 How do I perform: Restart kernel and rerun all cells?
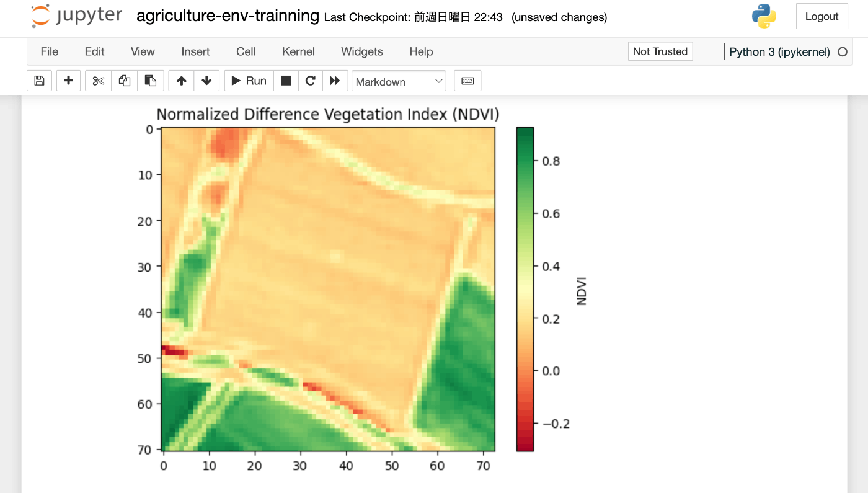[x=335, y=81]
